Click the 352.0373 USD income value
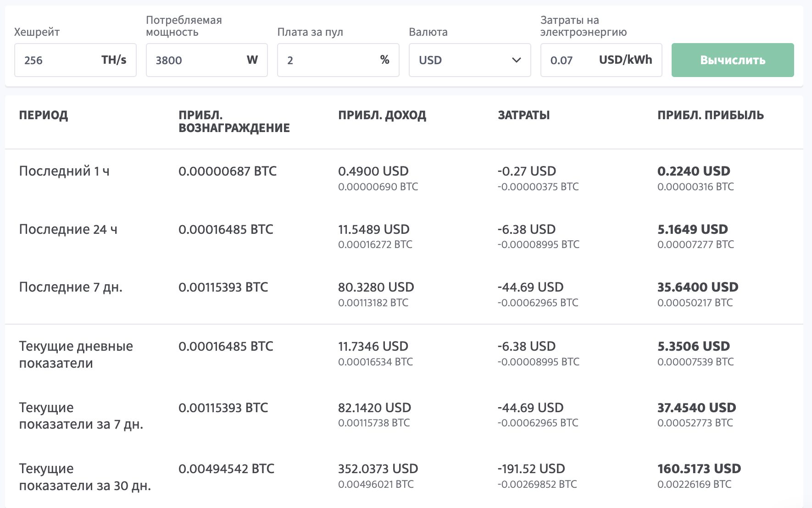Screen dimensions: 812x508 378,469
